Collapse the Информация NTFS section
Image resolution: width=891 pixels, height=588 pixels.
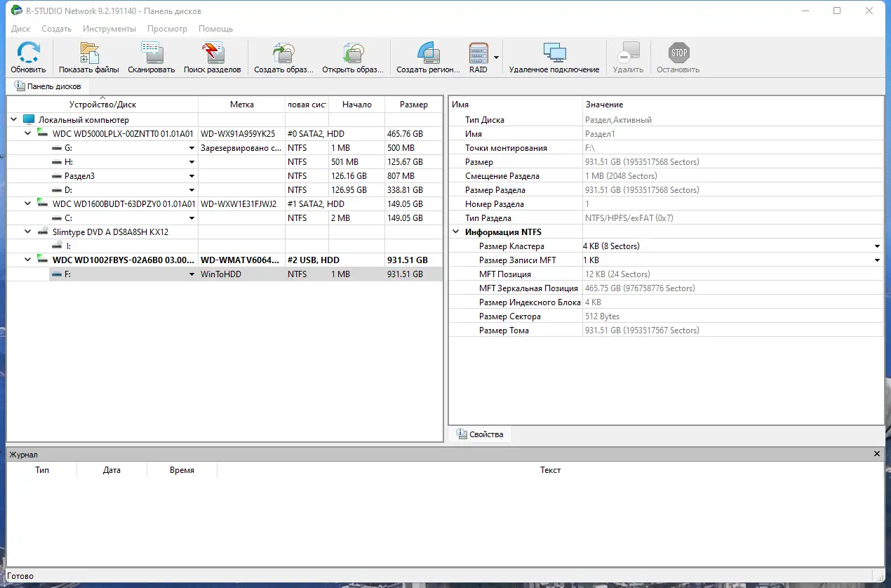tap(456, 232)
